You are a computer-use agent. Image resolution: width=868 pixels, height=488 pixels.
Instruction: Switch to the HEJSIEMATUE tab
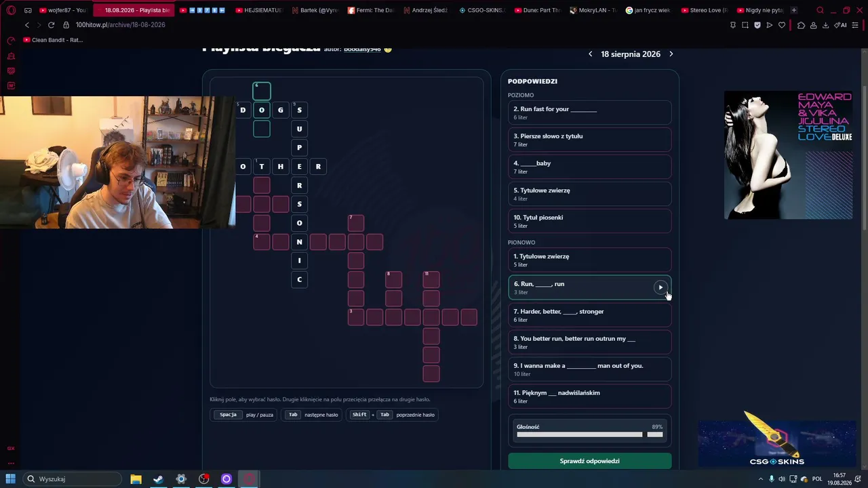pyautogui.click(x=258, y=10)
